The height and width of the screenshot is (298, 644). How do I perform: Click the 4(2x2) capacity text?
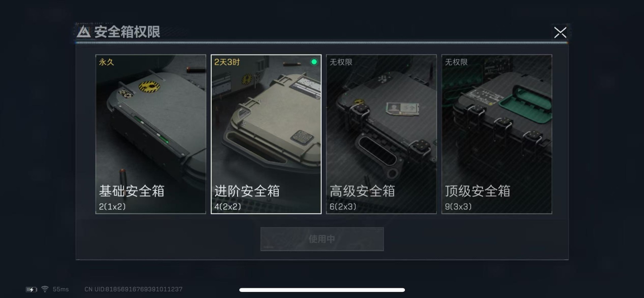point(228,207)
